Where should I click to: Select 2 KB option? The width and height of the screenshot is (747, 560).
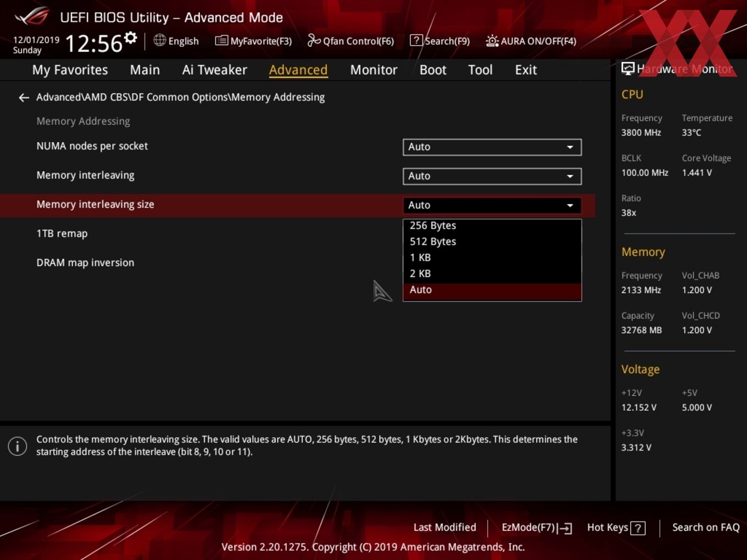point(492,273)
